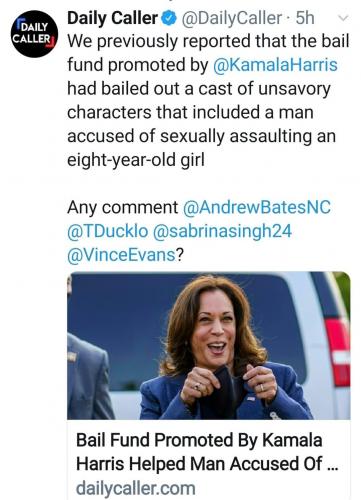This screenshot has width=361, height=500.
Task: Open the Bail Fund Promoted headline
Action: 207,452
